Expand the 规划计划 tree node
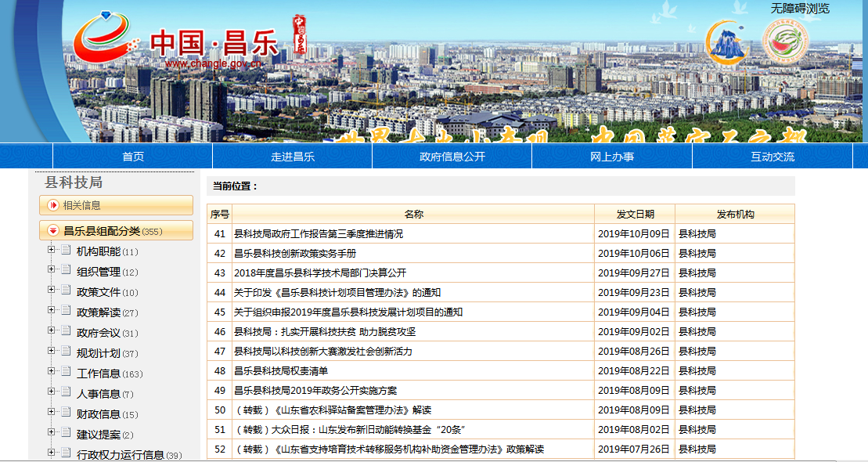Screen dimensions: 868x462 pos(52,352)
